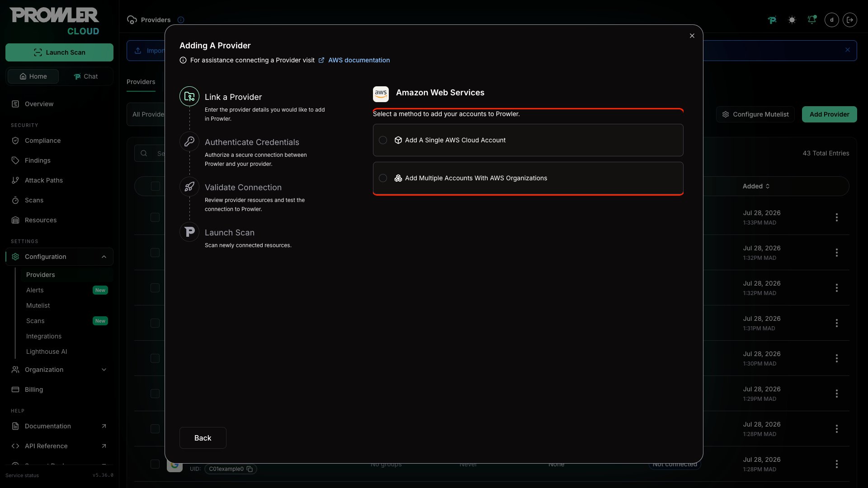Click the Attack Paths branch icon
Viewport: 868px width, 488px height.
(x=15, y=180)
